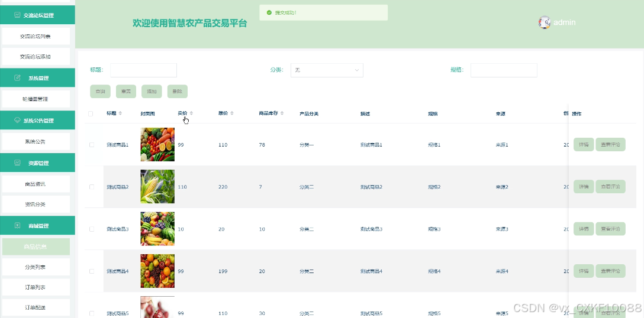Click the 商城管理 icon in the sidebar
Screen dimensions: 644x318
17,226
